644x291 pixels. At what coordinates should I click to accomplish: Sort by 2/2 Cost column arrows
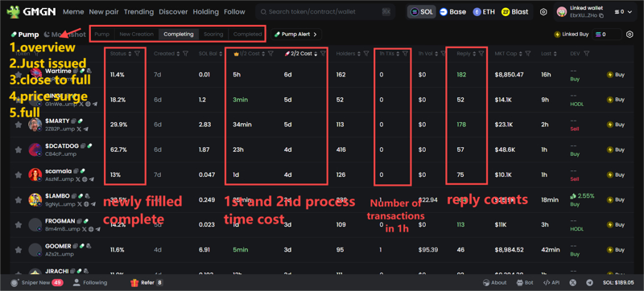316,53
